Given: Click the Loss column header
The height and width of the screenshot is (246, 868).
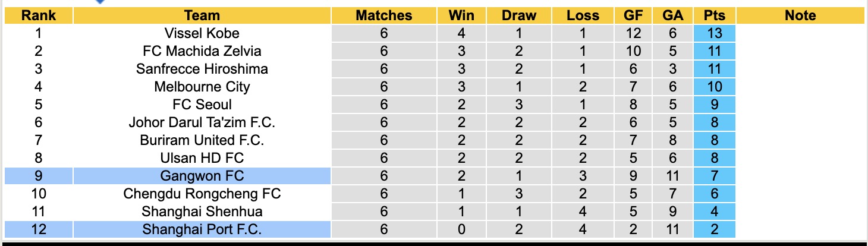Looking at the screenshot, I should [582, 15].
